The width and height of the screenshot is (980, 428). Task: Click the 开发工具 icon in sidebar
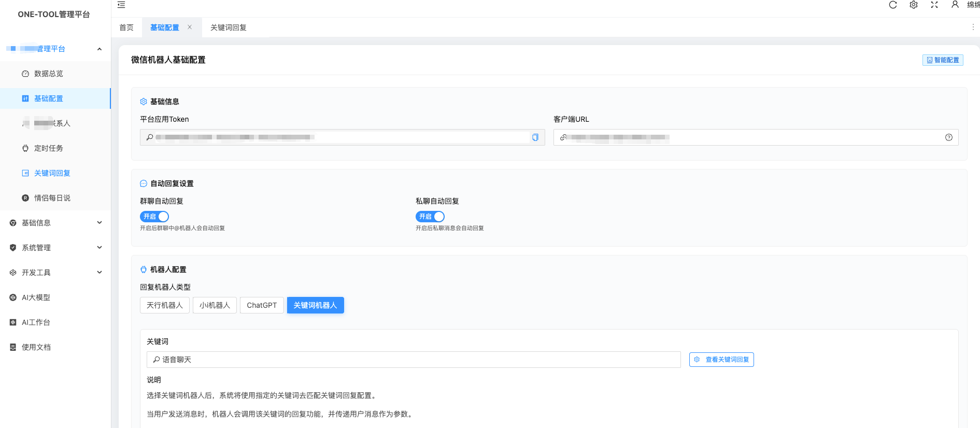click(13, 273)
